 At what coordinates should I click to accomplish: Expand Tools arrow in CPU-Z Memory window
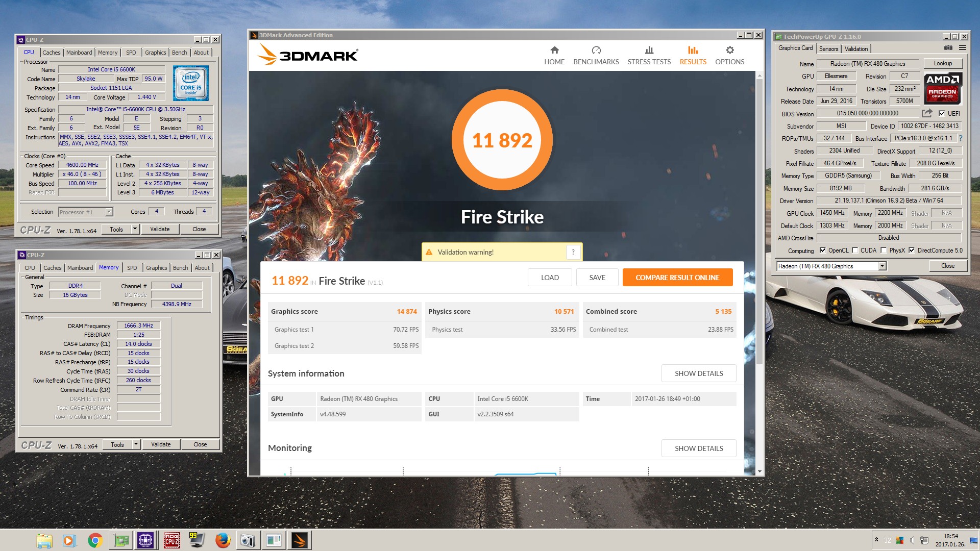(x=136, y=444)
